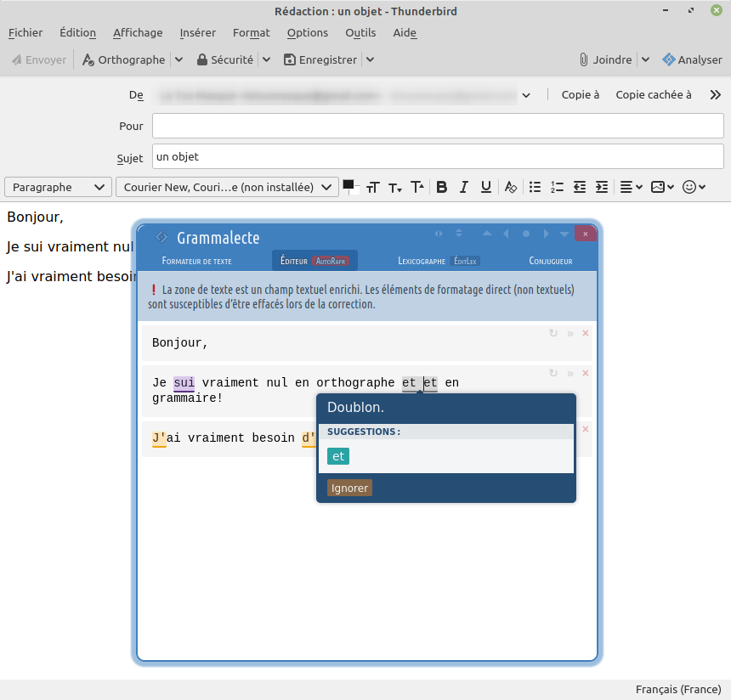Click the Envoyer send button
The height and width of the screenshot is (700, 731).
(x=39, y=59)
